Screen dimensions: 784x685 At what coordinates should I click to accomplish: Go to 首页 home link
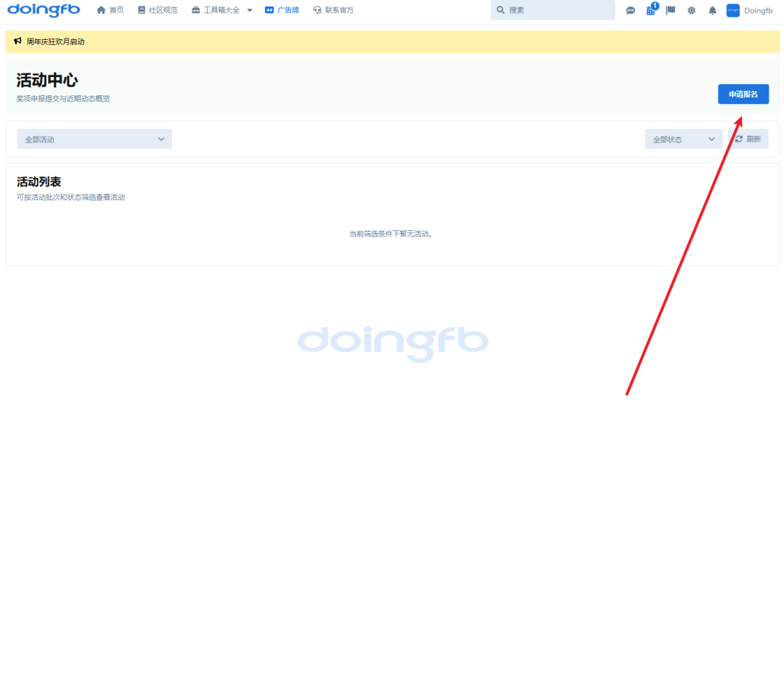click(x=110, y=10)
